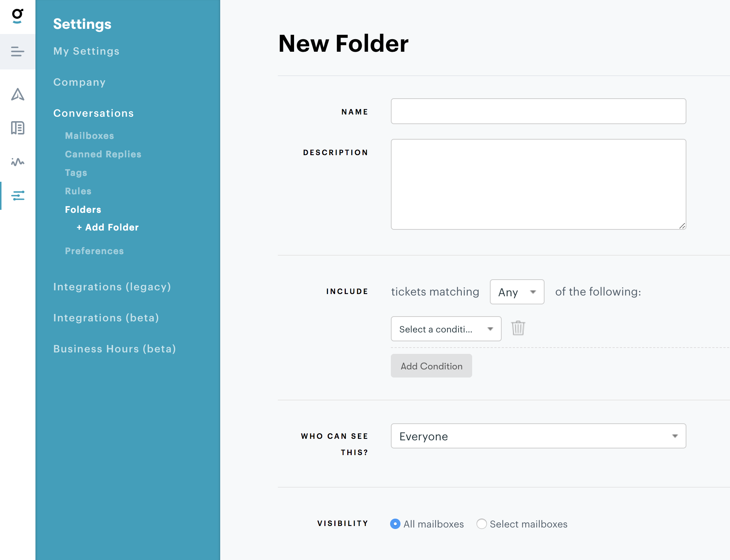The width and height of the screenshot is (730, 560).
Task: Open Folders settings menu item
Action: (x=82, y=209)
